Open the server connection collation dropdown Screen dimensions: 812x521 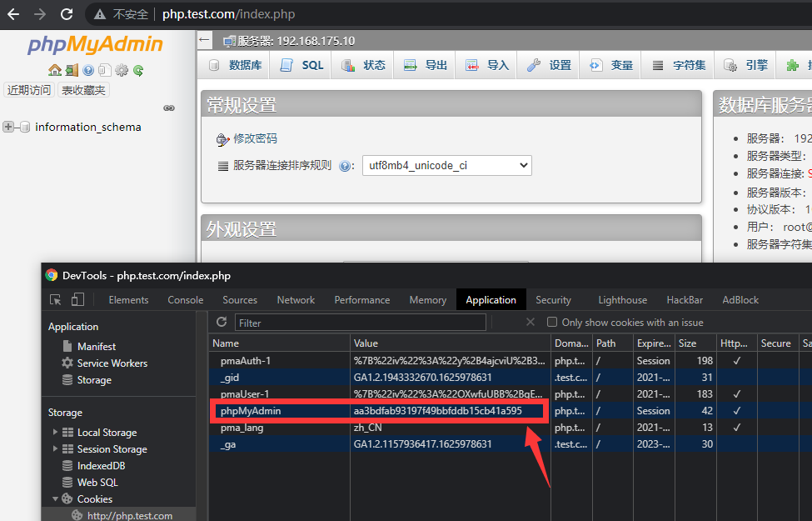point(446,165)
